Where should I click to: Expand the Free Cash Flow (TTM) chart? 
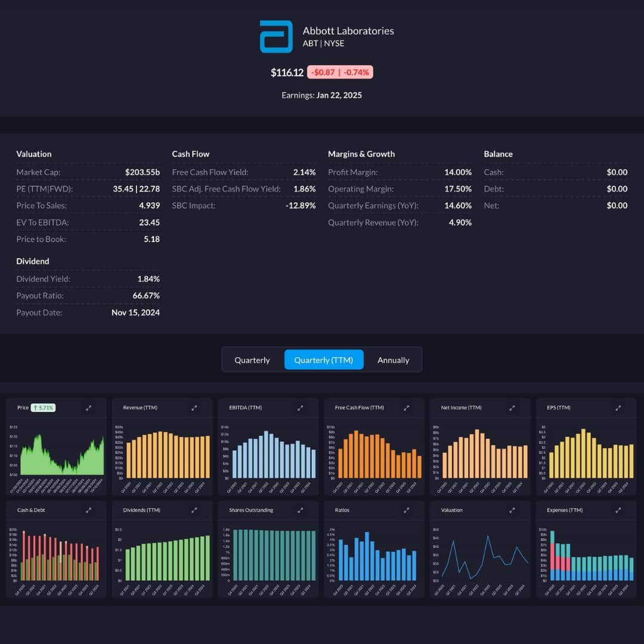(406, 408)
